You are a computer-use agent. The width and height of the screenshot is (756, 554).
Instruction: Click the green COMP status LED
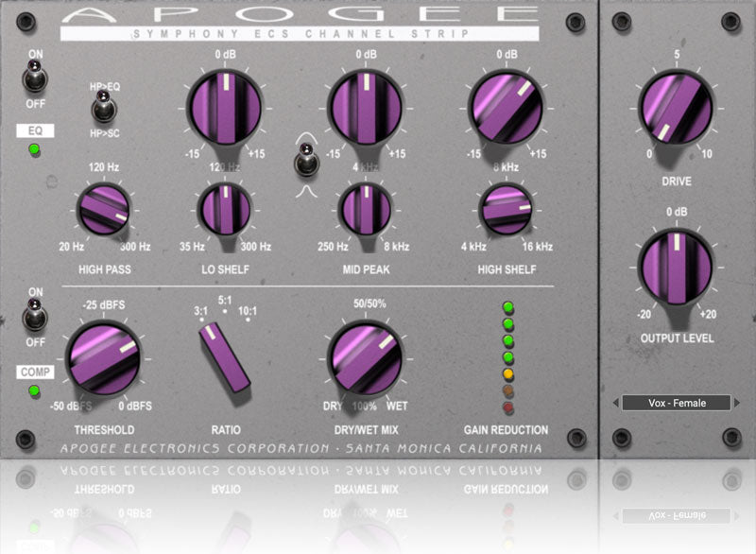point(34,390)
